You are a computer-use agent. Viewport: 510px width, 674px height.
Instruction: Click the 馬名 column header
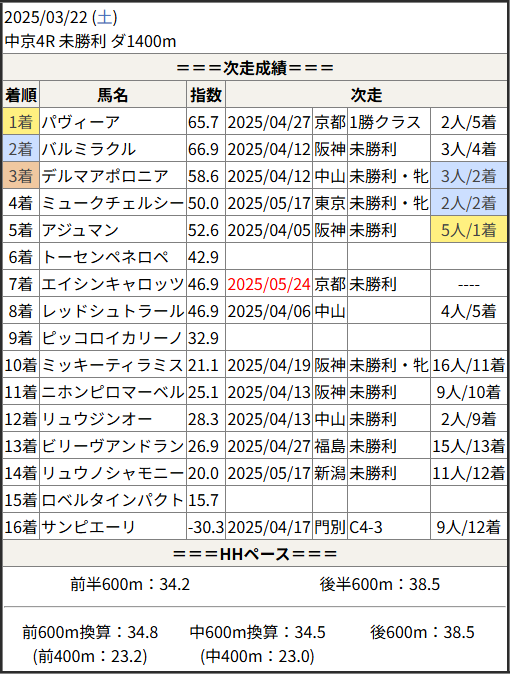[x=113, y=95]
